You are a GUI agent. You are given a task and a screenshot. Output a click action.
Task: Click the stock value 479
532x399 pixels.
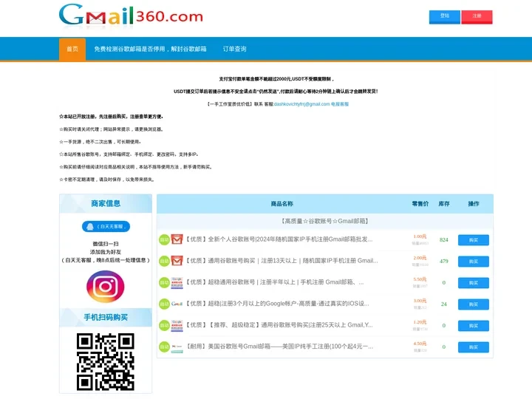(x=444, y=262)
